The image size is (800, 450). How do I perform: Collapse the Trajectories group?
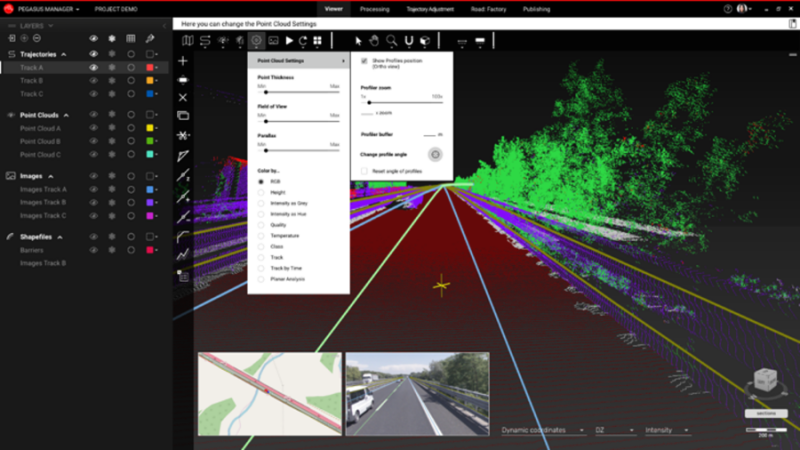coord(64,54)
